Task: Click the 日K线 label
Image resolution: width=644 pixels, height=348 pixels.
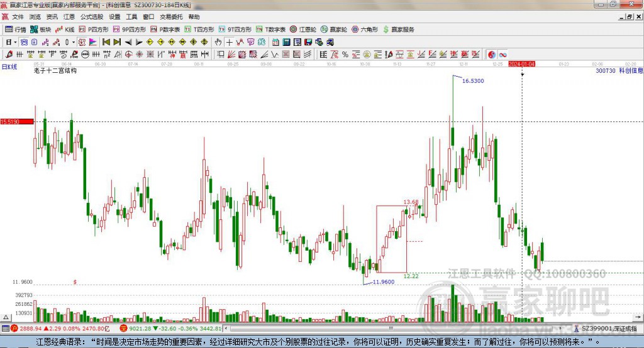Action: [x=9, y=67]
